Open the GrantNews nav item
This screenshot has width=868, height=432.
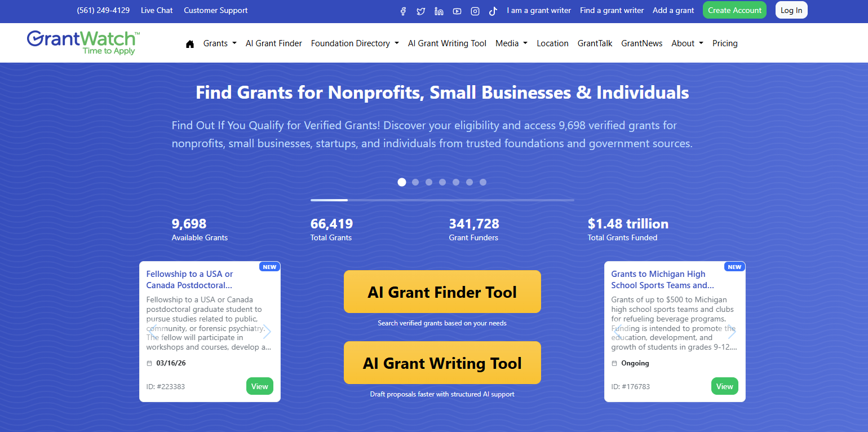click(642, 43)
